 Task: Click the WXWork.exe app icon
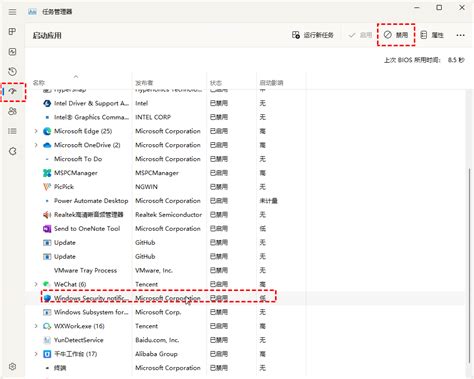tap(47, 326)
